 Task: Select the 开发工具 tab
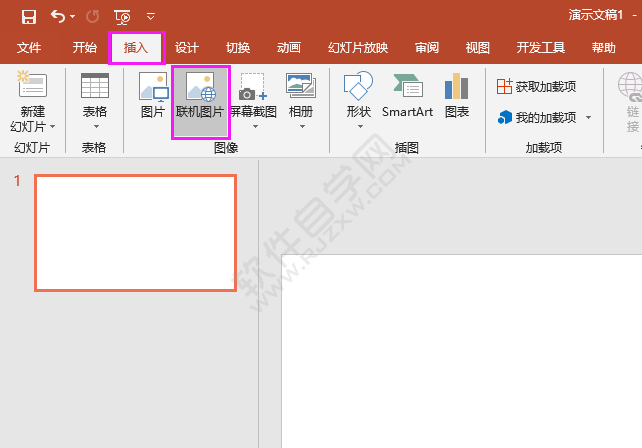pyautogui.click(x=540, y=48)
